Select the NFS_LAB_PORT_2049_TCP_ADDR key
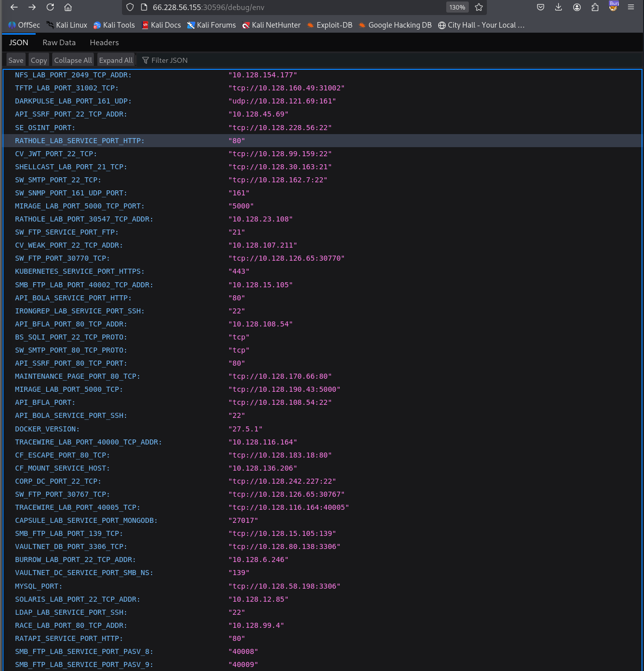The height and width of the screenshot is (671, 644). tap(73, 75)
